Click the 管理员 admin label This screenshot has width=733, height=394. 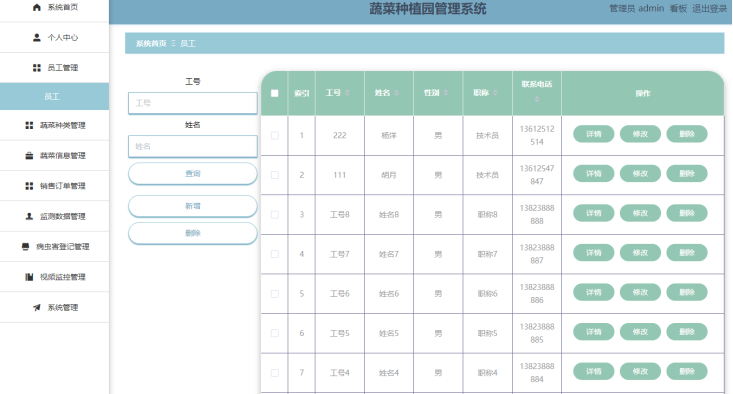(x=636, y=8)
